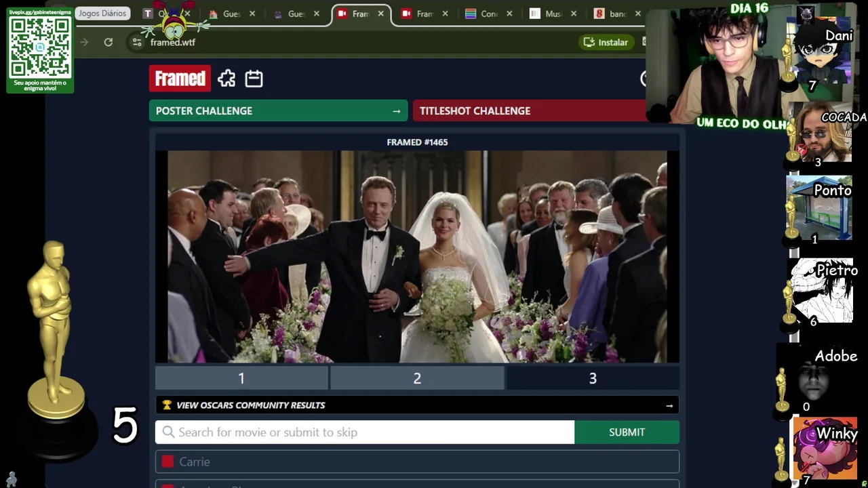Show frame 1
The image size is (868, 488).
click(x=241, y=378)
